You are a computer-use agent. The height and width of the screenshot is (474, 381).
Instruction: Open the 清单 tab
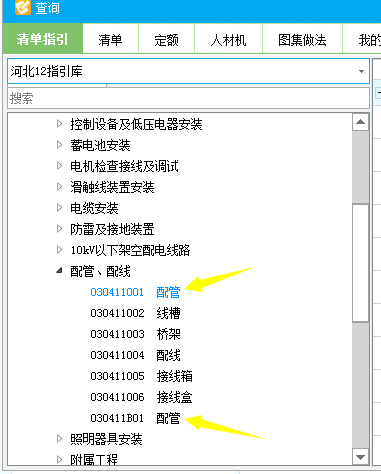pos(110,40)
